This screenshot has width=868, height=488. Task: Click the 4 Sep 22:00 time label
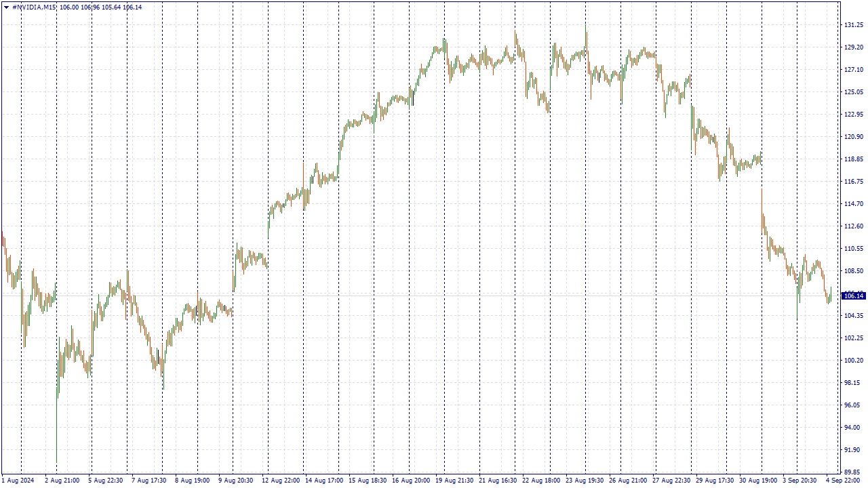click(844, 481)
